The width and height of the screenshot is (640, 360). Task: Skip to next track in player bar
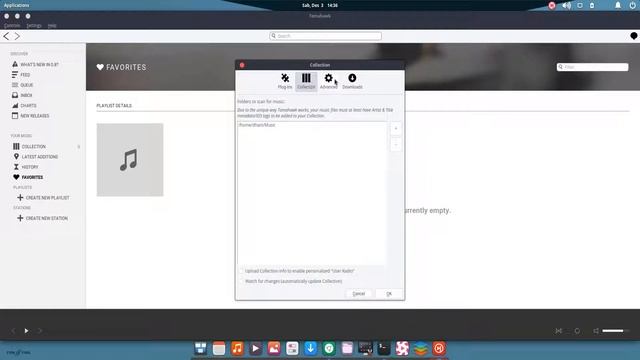(40, 331)
